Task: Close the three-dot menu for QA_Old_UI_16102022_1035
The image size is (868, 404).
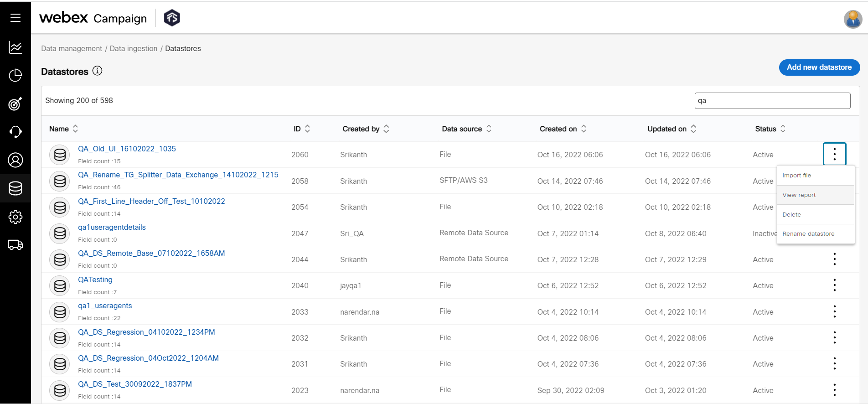Action: (834, 154)
